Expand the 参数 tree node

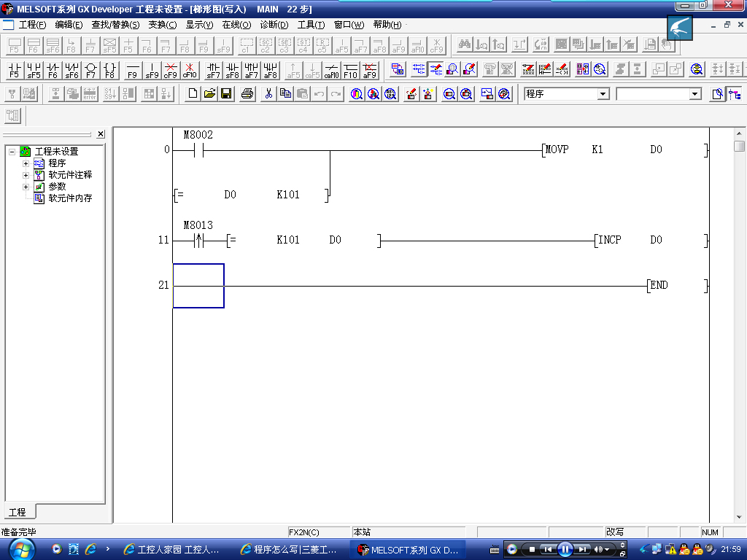click(26, 187)
